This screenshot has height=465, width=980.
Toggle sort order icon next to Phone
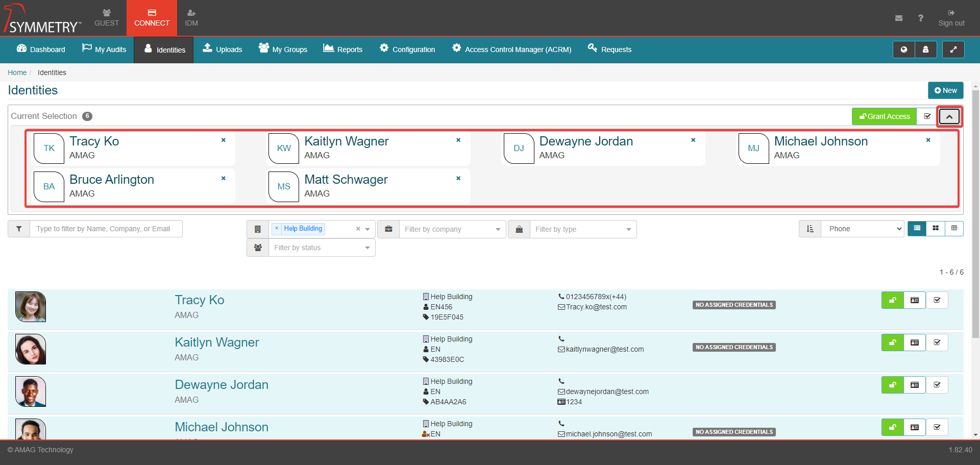coord(810,229)
